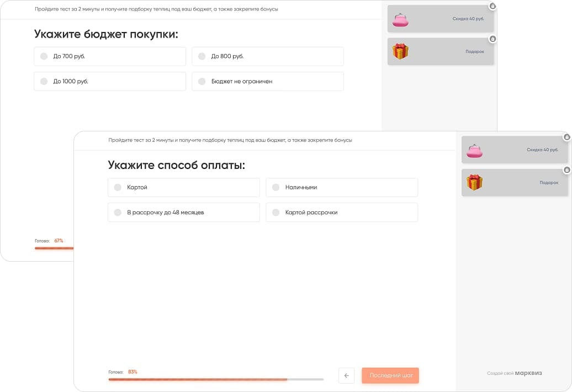Click the purse icon in the top bonus panel

click(401, 18)
